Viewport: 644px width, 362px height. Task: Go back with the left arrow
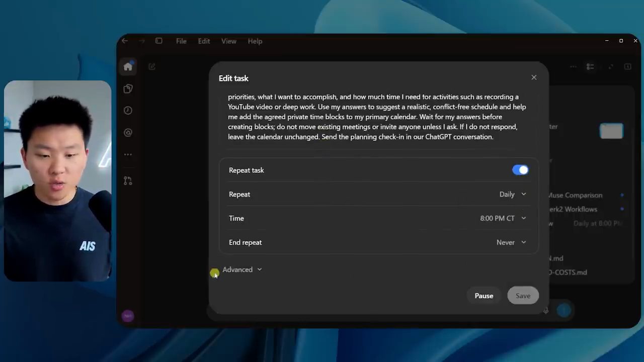click(125, 41)
